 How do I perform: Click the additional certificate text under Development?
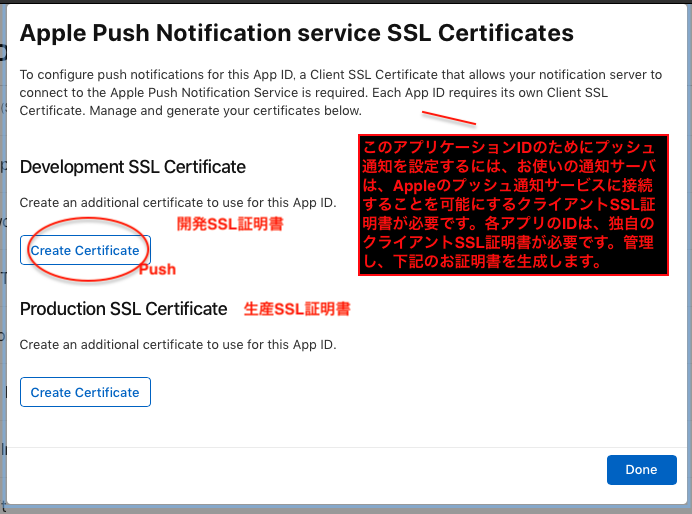click(x=178, y=203)
